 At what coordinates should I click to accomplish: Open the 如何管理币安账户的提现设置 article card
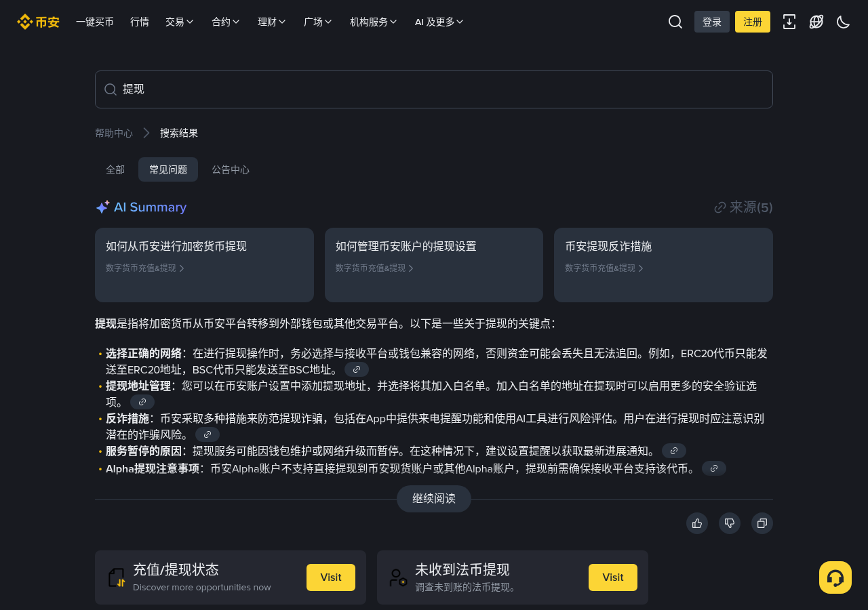tap(434, 265)
